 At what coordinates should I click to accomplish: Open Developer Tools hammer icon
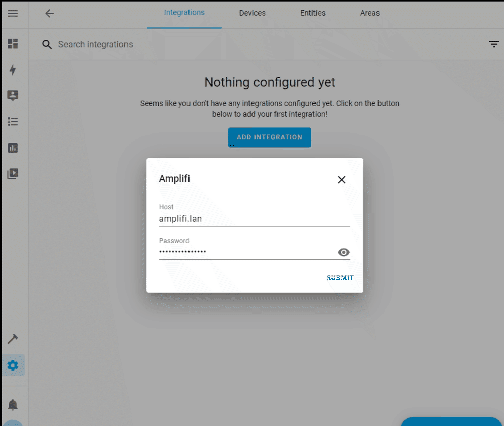click(13, 339)
